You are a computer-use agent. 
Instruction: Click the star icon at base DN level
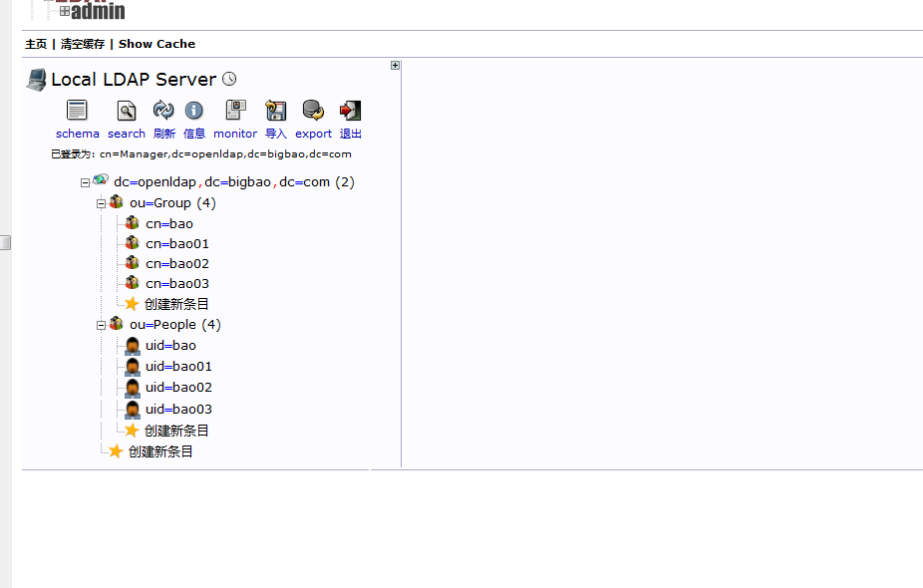click(116, 451)
